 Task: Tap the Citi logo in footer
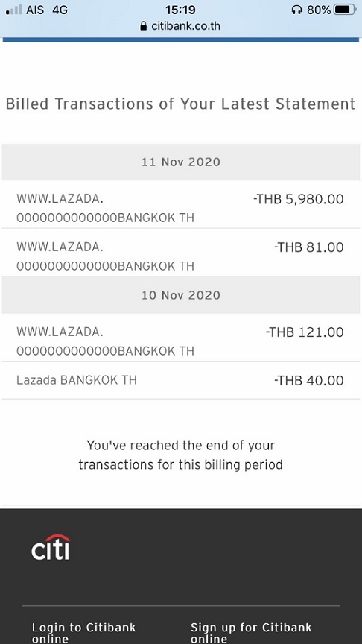click(51, 546)
